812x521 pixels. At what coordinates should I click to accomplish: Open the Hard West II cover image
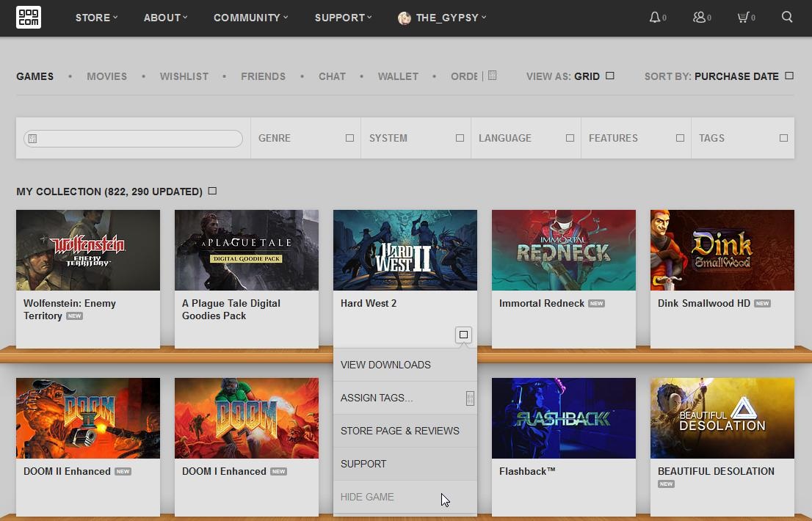405,250
